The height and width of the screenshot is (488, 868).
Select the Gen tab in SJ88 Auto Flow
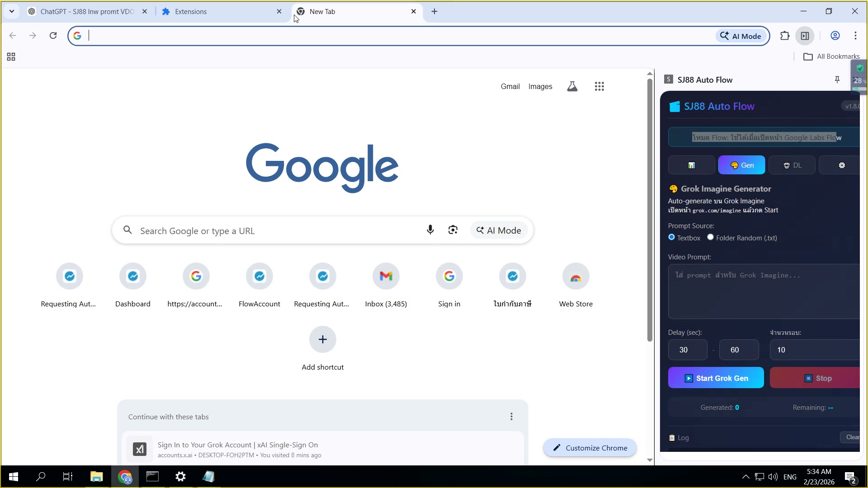tap(741, 165)
